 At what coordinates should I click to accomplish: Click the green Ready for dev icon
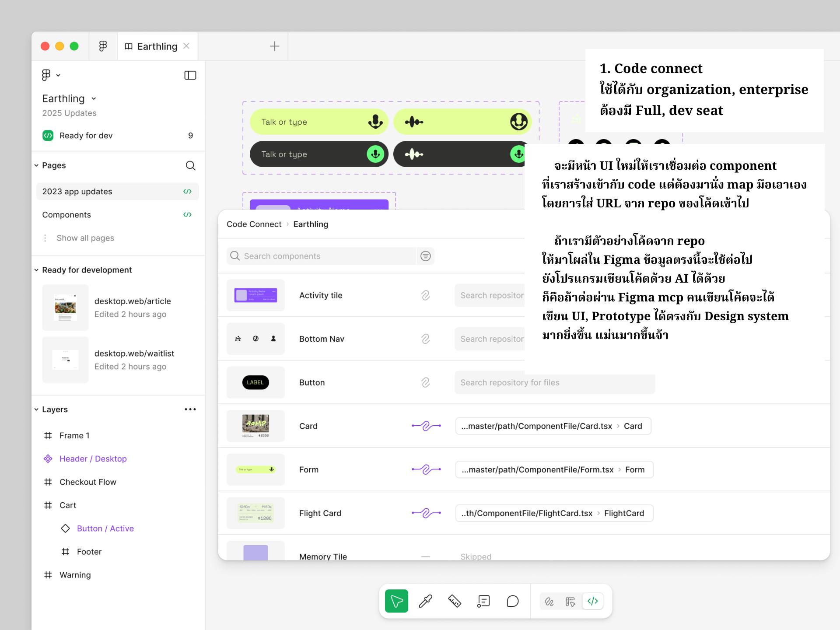(48, 136)
